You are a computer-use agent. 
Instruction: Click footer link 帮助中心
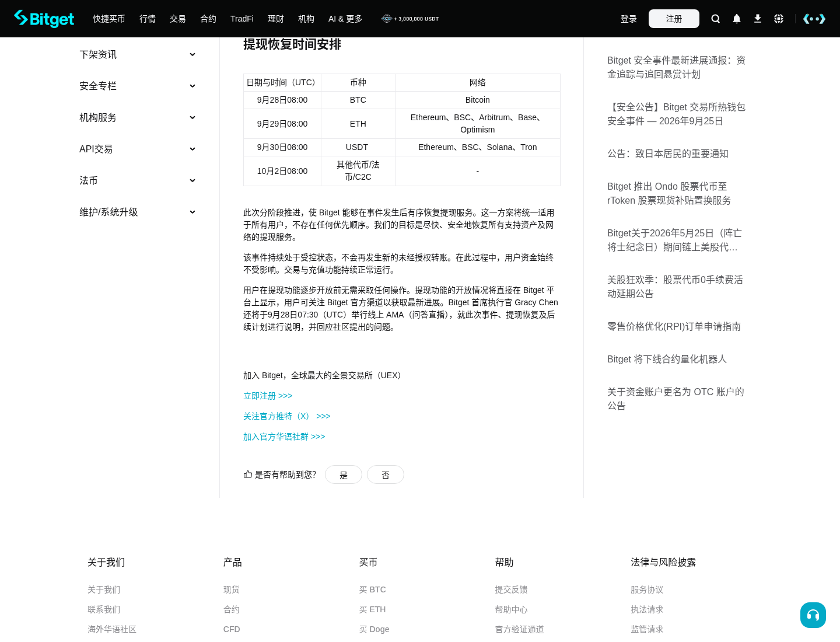(512, 609)
